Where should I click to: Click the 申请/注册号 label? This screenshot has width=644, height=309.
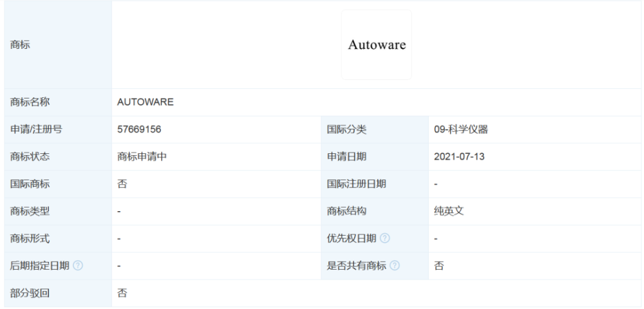click(36, 129)
